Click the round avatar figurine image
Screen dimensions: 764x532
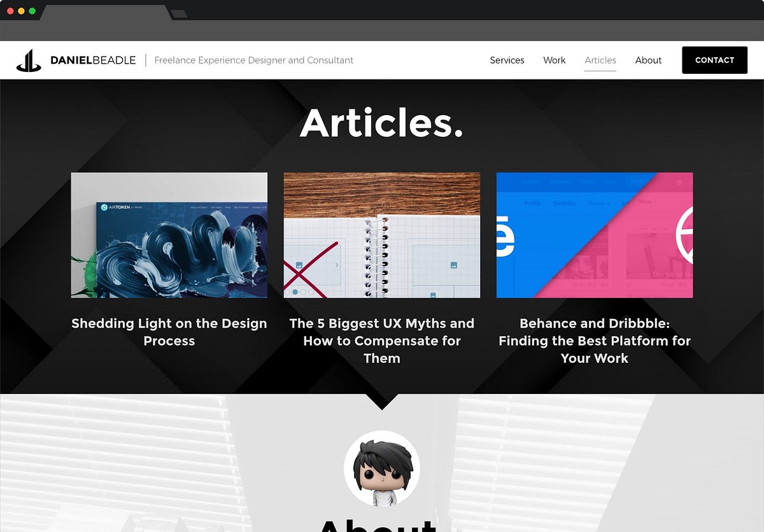(382, 469)
